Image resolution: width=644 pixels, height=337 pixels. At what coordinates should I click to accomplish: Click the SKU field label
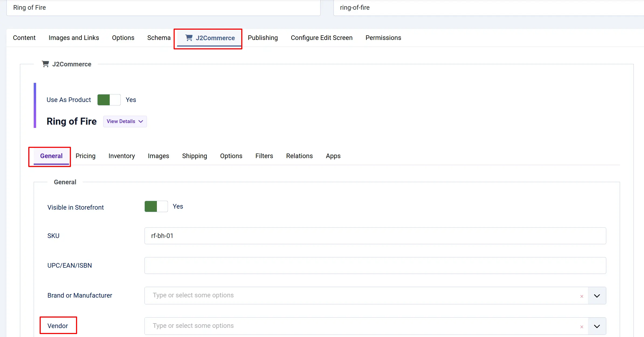pyautogui.click(x=53, y=236)
